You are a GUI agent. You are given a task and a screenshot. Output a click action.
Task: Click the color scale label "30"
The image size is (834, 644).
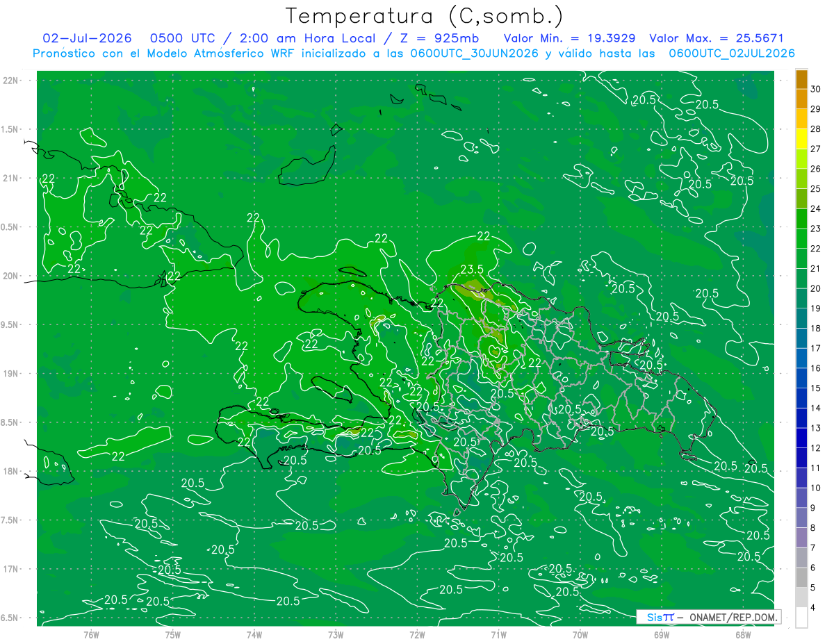[x=816, y=89]
